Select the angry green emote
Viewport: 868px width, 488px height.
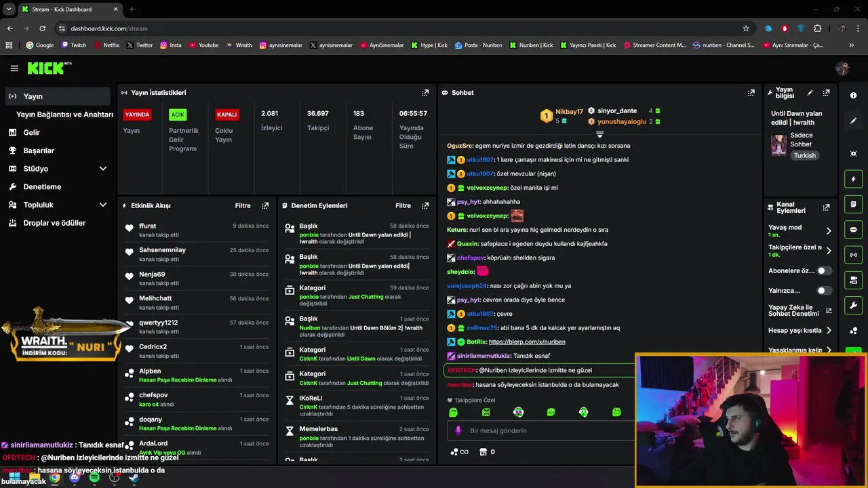tap(486, 412)
